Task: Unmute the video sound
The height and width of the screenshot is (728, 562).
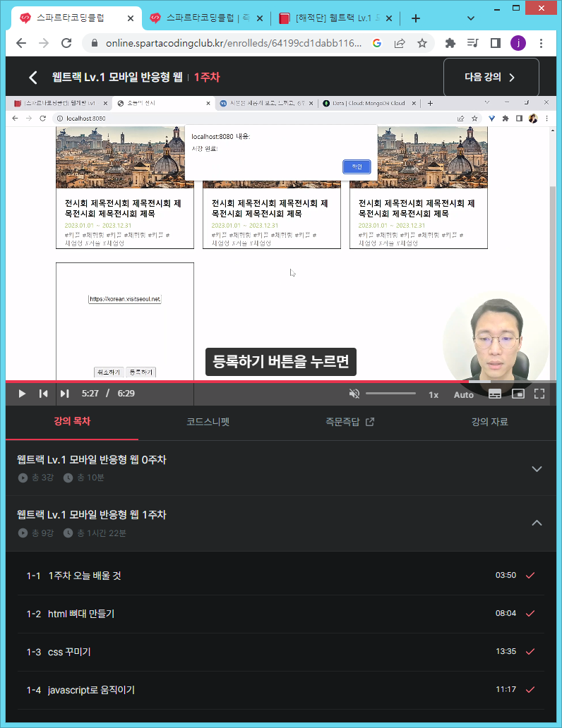Action: pyautogui.click(x=354, y=394)
